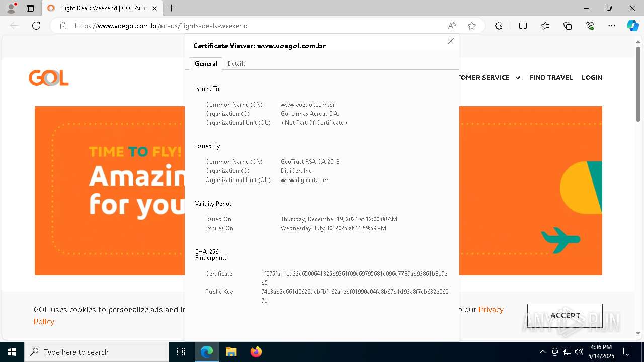
Task: Click the Public Key fingerprint value
Action: (x=355, y=296)
